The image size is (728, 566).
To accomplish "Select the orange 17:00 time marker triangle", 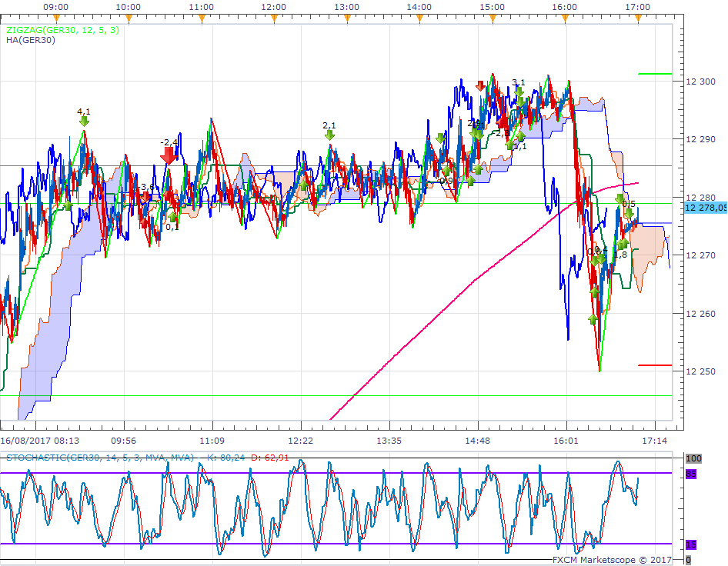I will tap(638, 18).
